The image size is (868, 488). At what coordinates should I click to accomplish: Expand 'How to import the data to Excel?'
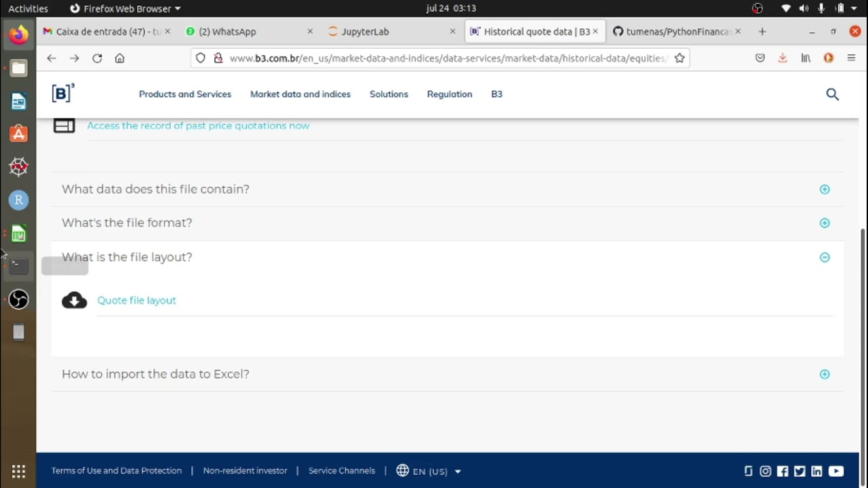point(448,374)
